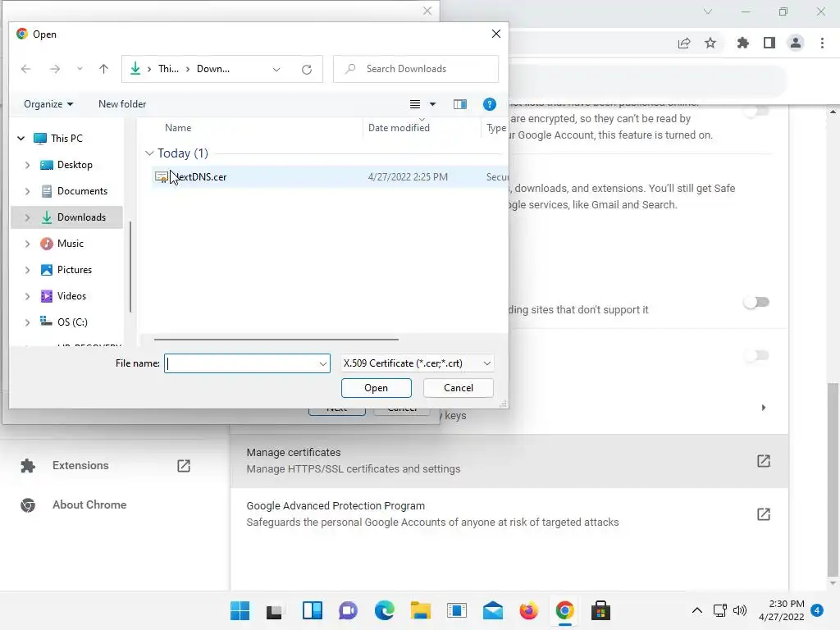The width and height of the screenshot is (840, 630).
Task: Expand the Downloads tree node
Action: (27, 217)
